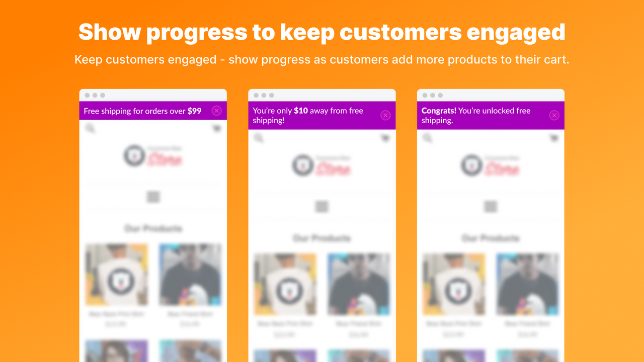Click the Store logo in the middle preview
The height and width of the screenshot is (362, 644).
coord(322,166)
